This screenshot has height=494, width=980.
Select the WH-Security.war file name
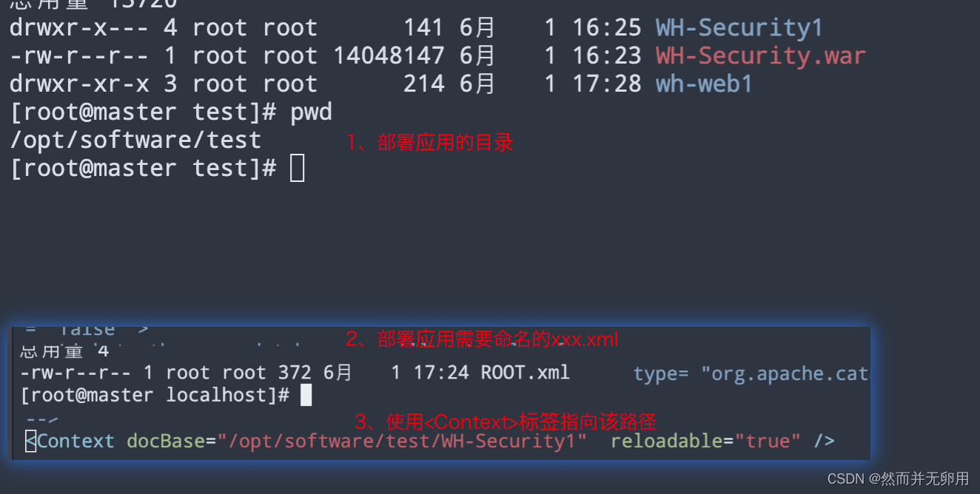(x=761, y=56)
